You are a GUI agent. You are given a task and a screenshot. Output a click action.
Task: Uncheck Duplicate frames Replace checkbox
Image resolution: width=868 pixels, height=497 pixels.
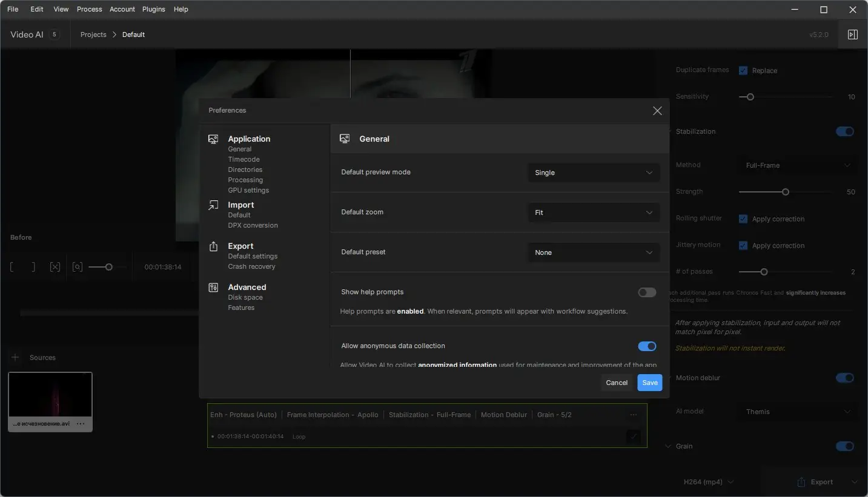(x=743, y=70)
